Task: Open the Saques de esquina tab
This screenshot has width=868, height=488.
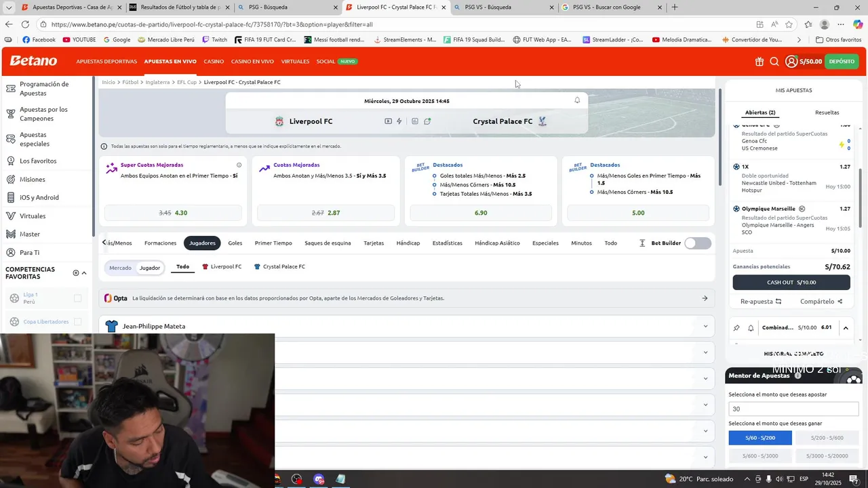Action: click(x=328, y=243)
